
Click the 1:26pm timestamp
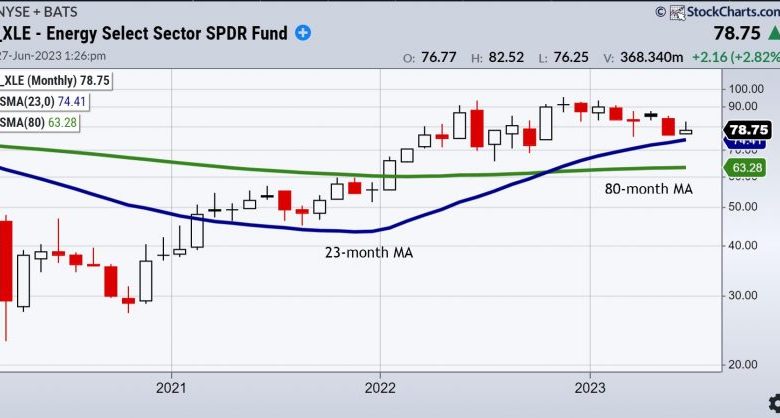[86, 56]
